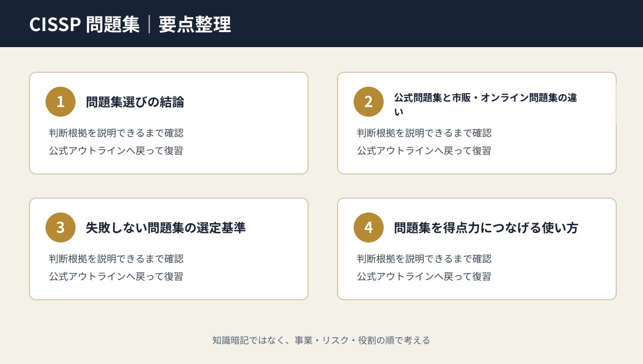Screen dimensions: 643x364
Task: Click 判断根拠を説明できるまで確認 in card 3
Action: 116,259
